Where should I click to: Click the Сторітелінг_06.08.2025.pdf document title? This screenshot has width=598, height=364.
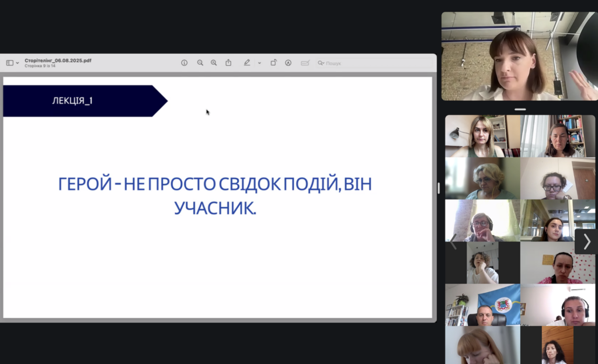click(x=58, y=60)
